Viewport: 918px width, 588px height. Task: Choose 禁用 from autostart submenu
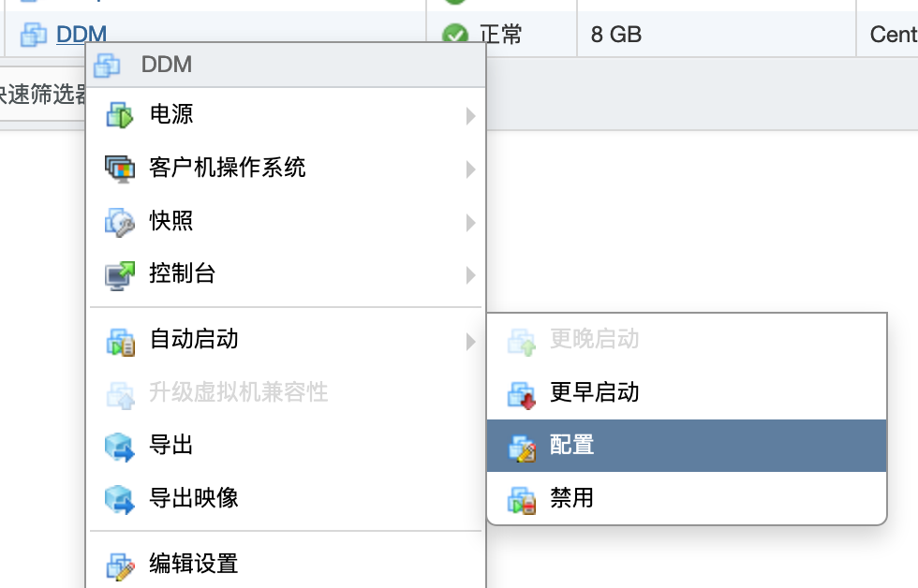[x=687, y=498]
